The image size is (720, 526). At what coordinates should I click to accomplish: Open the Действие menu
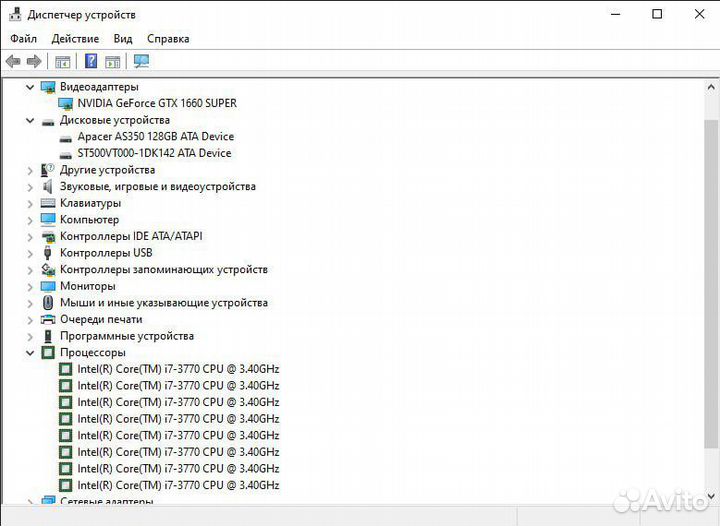pyautogui.click(x=75, y=39)
